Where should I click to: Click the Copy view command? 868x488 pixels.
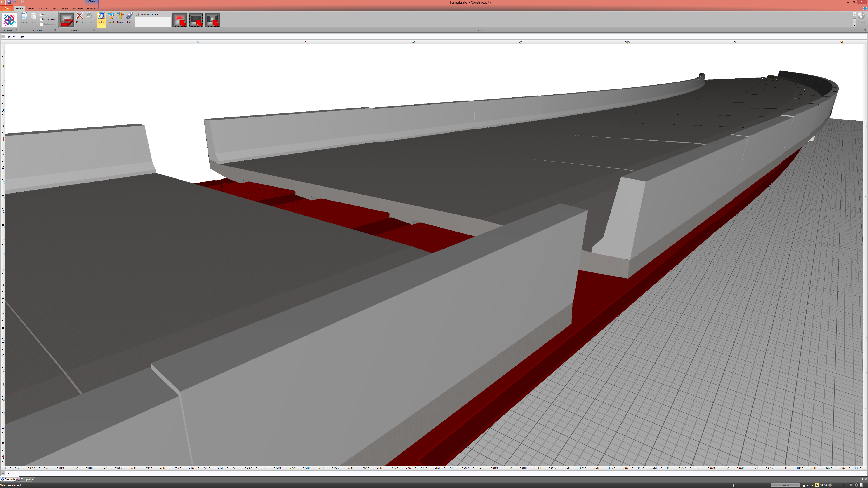47,19
